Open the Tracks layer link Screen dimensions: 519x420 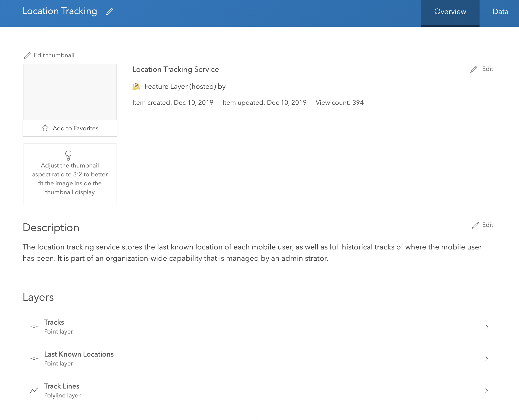click(x=54, y=322)
